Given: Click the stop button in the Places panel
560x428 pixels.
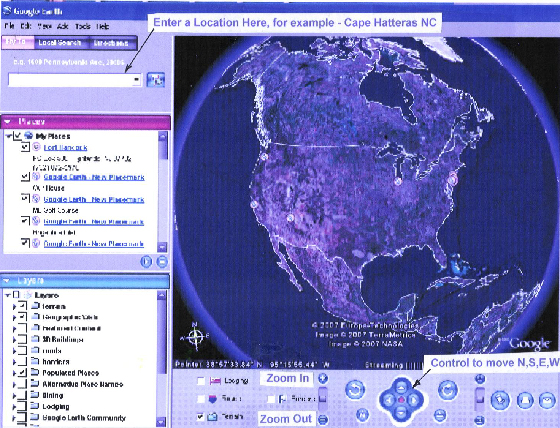Looking at the screenshot, I should pos(162,262).
